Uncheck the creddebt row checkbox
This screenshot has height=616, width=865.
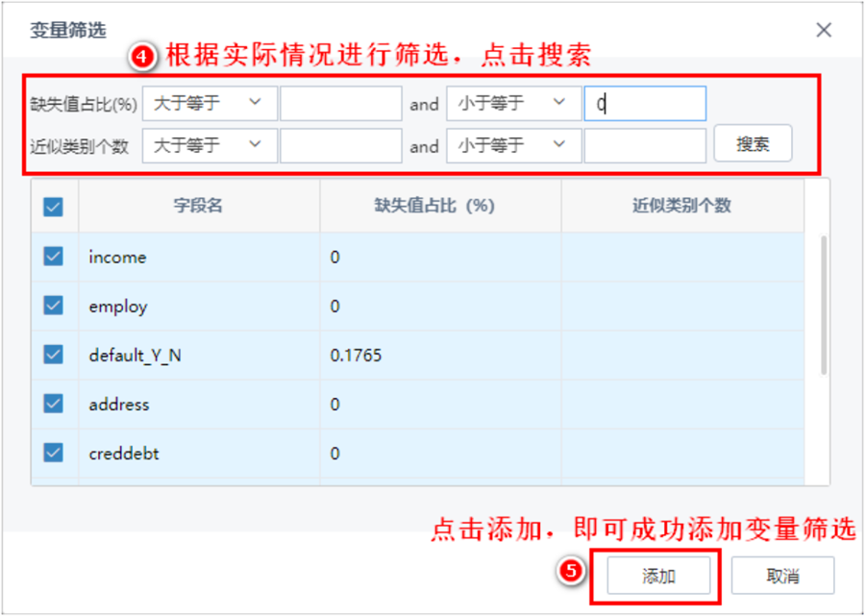[x=53, y=453]
